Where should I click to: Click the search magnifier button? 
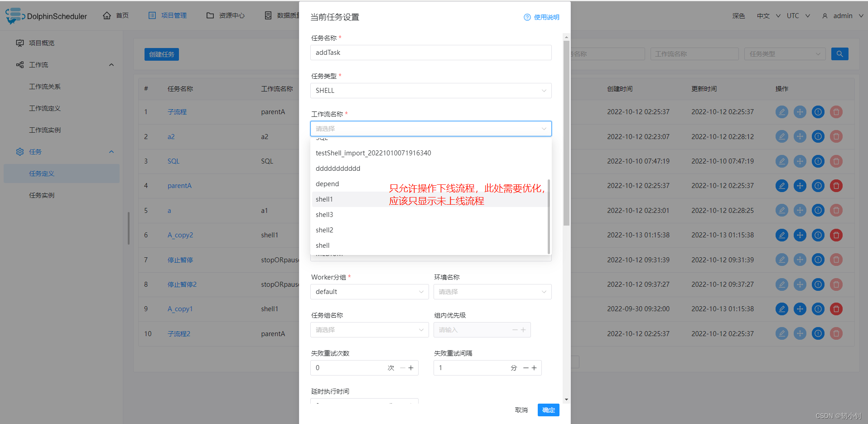(839, 54)
